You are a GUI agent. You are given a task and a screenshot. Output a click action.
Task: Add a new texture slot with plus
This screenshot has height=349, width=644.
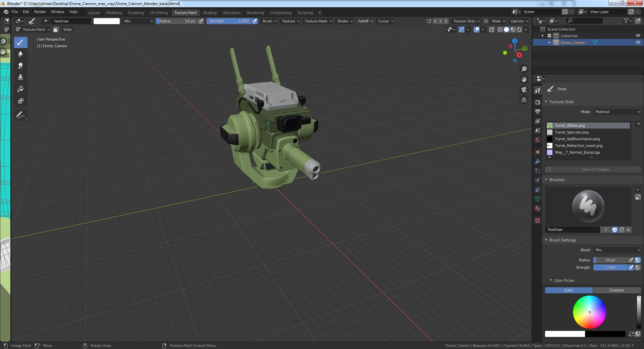(x=639, y=124)
